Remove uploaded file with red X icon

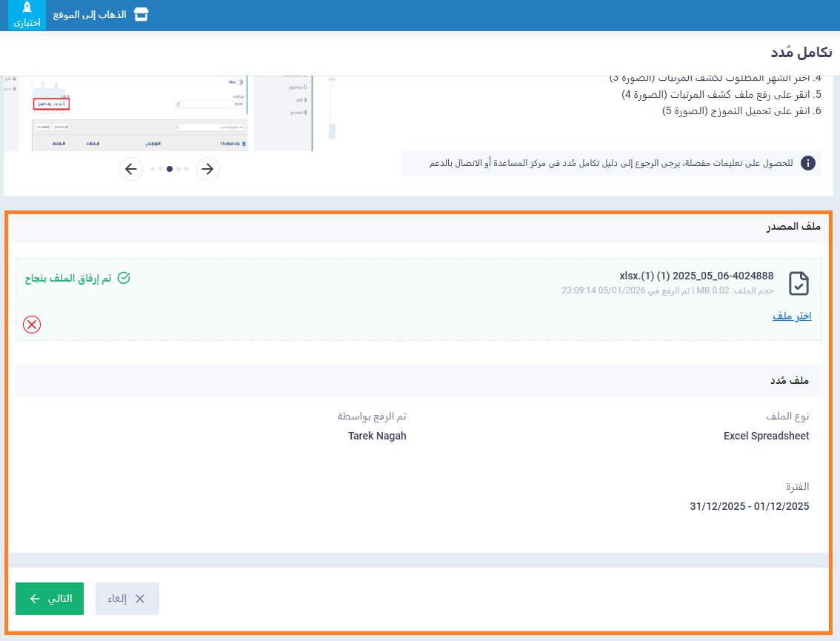pos(32,324)
